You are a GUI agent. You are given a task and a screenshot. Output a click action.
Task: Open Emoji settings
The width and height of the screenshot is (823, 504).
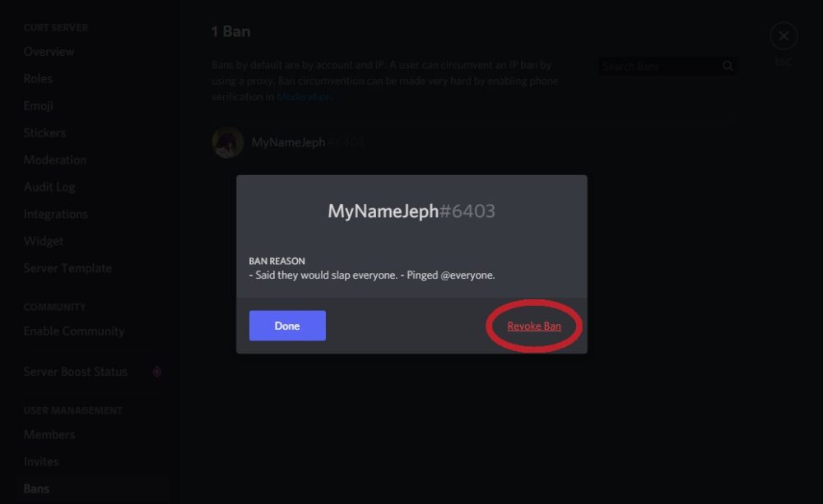(39, 106)
